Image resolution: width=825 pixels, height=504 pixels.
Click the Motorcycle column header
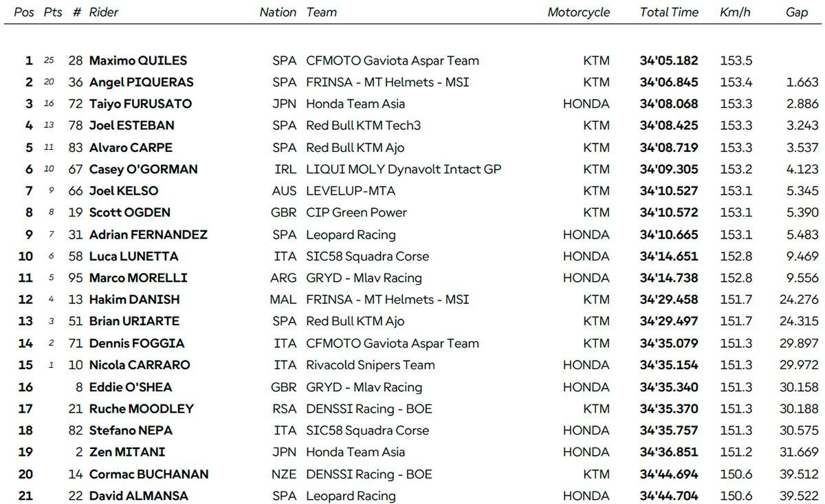point(578,12)
